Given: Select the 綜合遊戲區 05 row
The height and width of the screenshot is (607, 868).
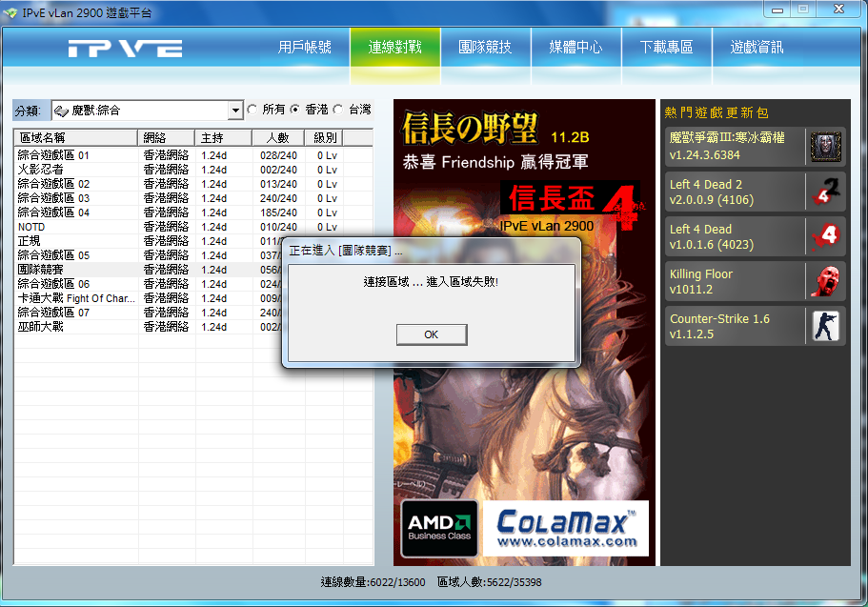Looking at the screenshot, I should [149, 255].
